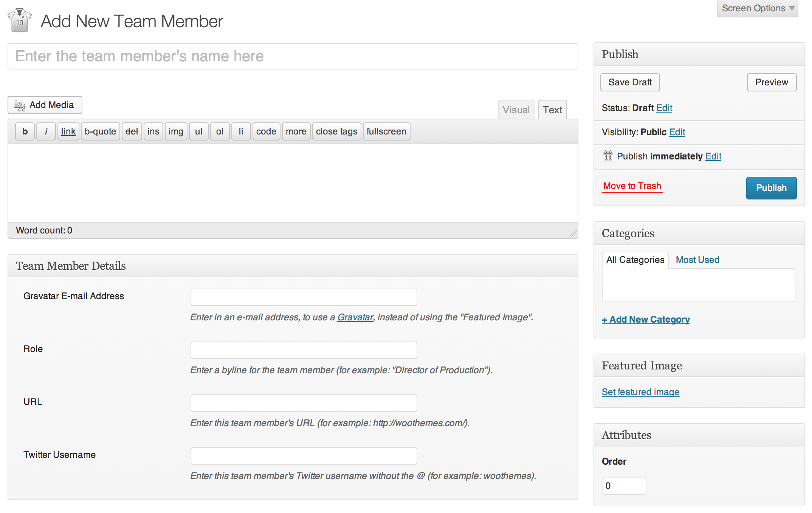Screen dimensions: 812x513
Task: Click the blue Publish button
Action: pos(771,188)
